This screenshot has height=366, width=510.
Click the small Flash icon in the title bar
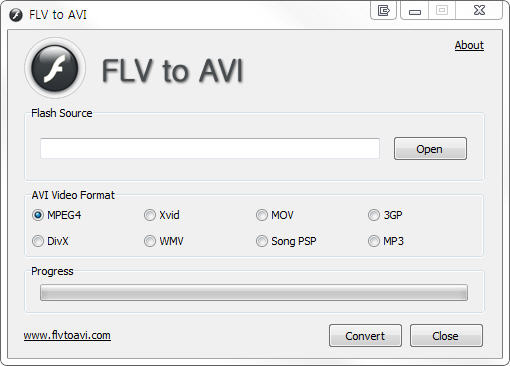tap(16, 15)
